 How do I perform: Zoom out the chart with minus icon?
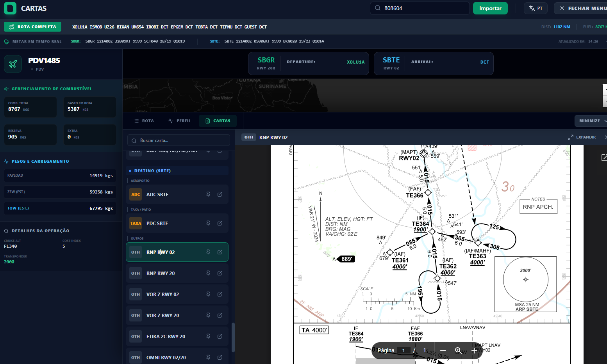[443, 351]
